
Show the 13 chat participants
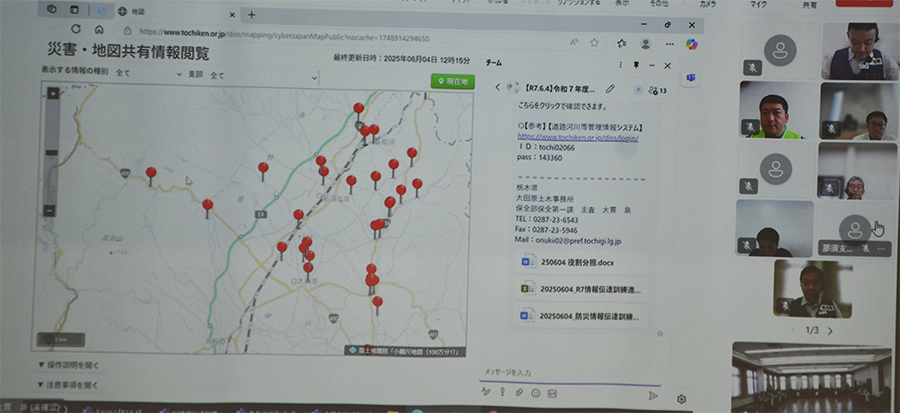(657, 90)
